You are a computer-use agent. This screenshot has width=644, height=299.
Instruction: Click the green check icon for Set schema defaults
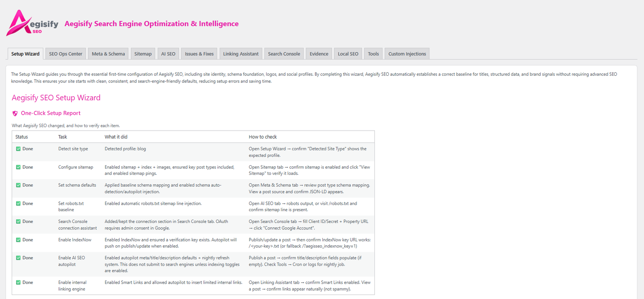(x=18, y=185)
